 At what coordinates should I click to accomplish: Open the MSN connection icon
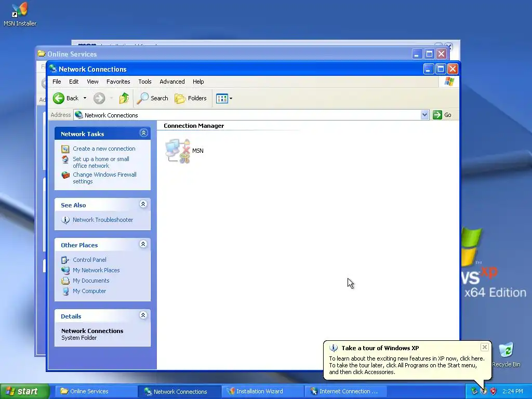(x=178, y=151)
